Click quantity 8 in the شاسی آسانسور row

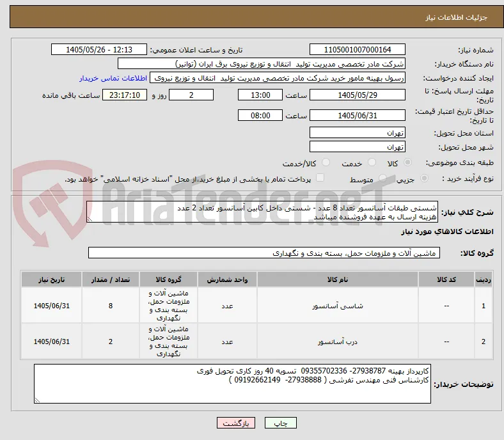click(x=111, y=306)
